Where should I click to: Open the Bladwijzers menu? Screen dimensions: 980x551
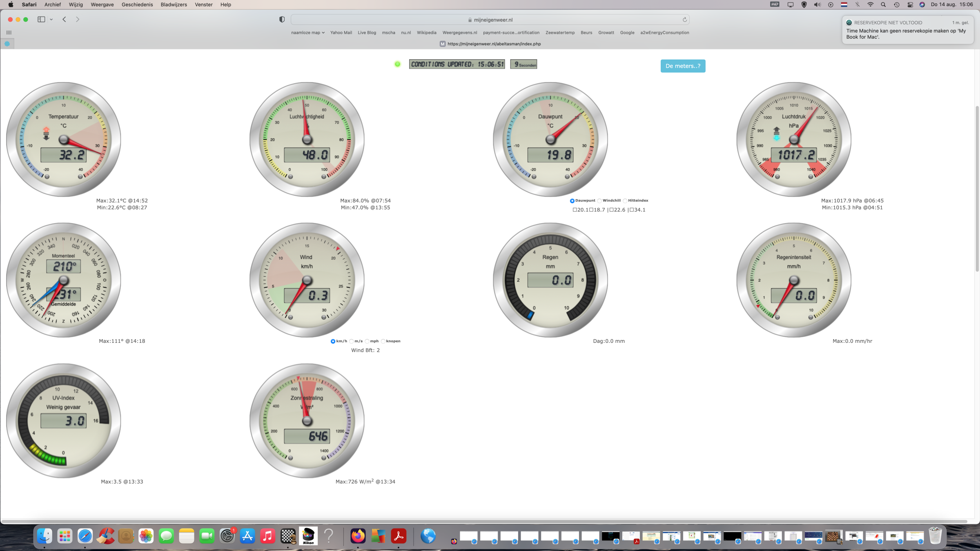pyautogui.click(x=174, y=4)
